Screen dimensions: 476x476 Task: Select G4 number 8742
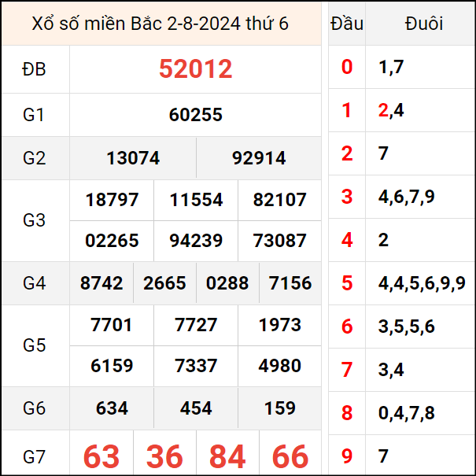pos(101,283)
